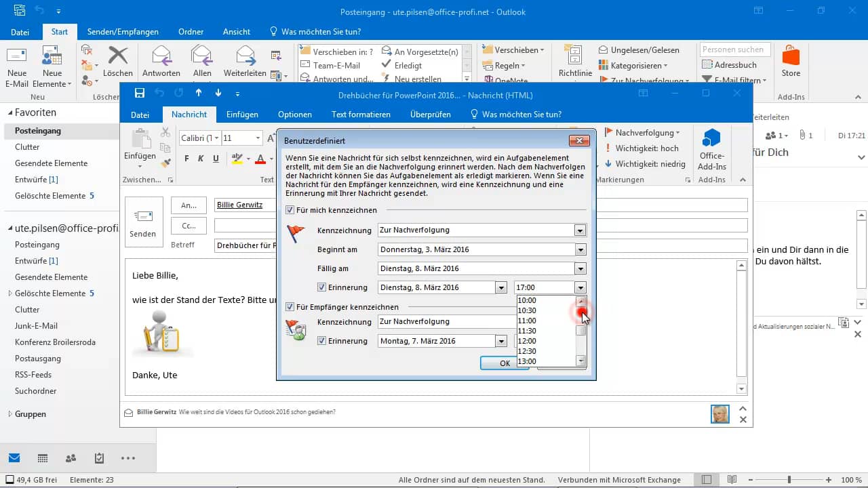Viewport: 868px width, 488px height.
Task: Set Wichtigkeit: hoch on message
Action: (x=642, y=148)
